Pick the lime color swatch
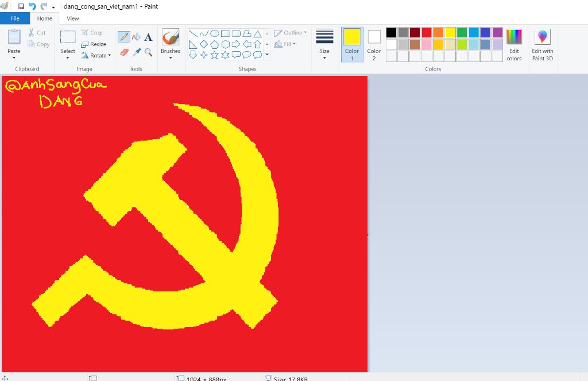The image size is (588, 381). coord(462,44)
